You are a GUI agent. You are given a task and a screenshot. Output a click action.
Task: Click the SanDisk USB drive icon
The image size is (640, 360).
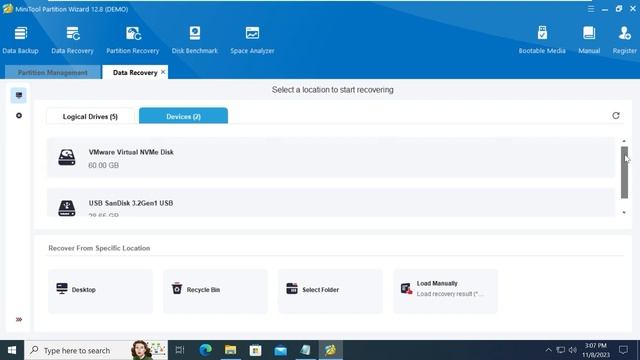pyautogui.click(x=67, y=208)
